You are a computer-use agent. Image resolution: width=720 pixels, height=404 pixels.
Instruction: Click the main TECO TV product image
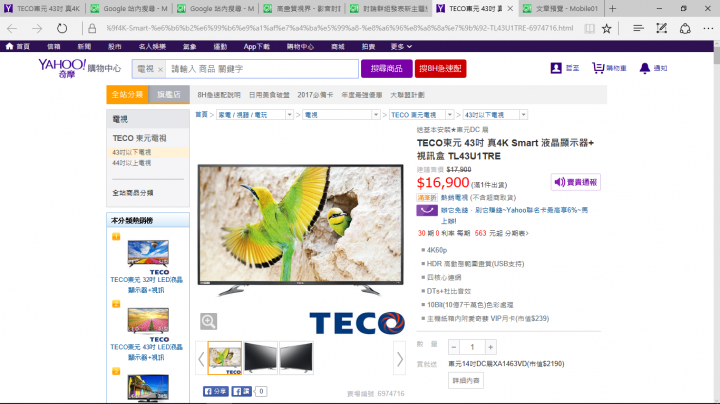pos(301,230)
